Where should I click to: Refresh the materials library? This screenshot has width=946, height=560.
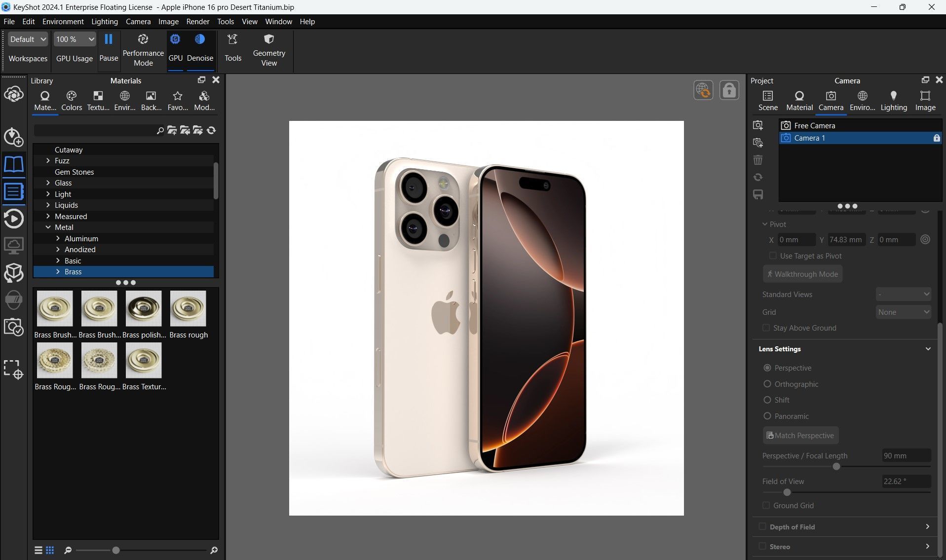[x=211, y=130]
